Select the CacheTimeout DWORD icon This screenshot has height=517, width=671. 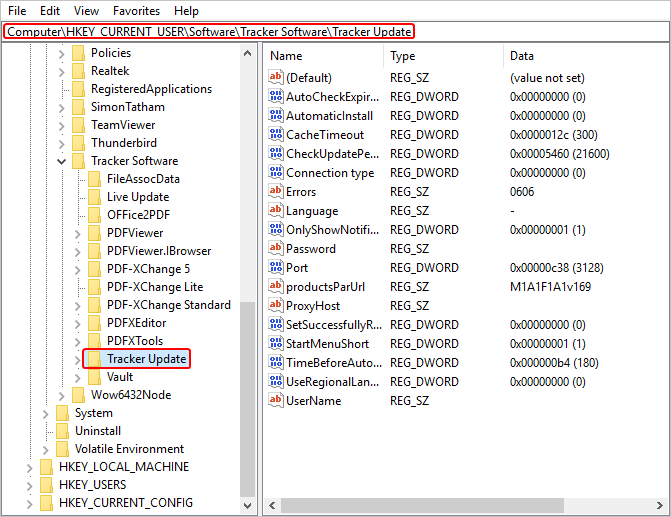[276, 134]
